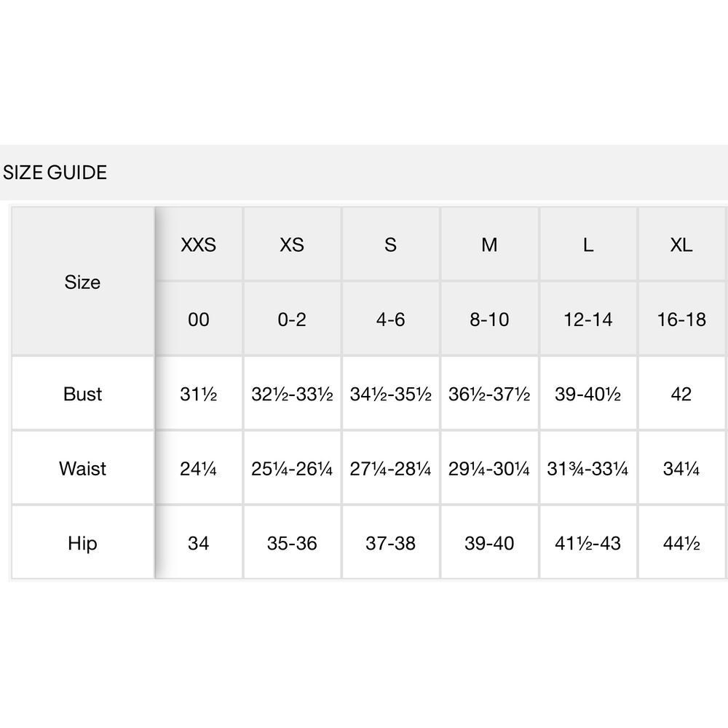Viewport: 728px width, 728px height.
Task: Select the Hip row label
Action: (x=83, y=543)
